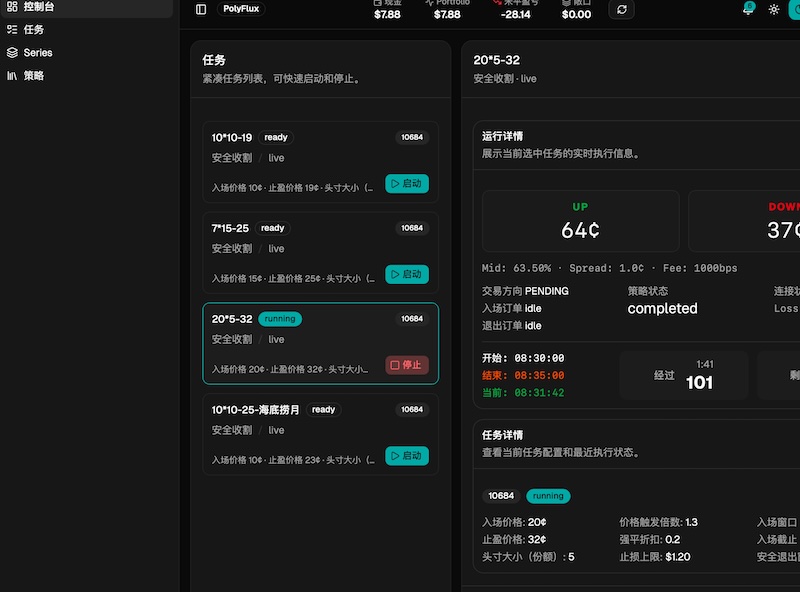Click the 10684 tag on 10*10-25-海底捞月 card
Image resolution: width=800 pixels, height=592 pixels.
click(412, 410)
